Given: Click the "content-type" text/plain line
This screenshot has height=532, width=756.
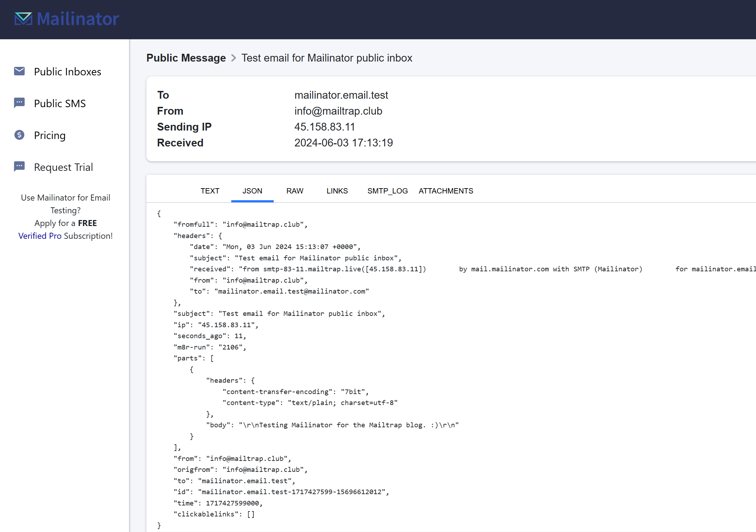Looking at the screenshot, I should (x=310, y=403).
